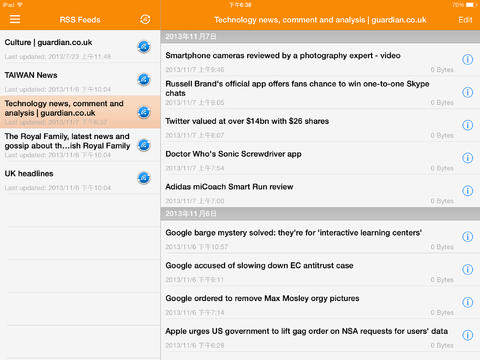The height and width of the screenshot is (360, 480).
Task: Show info for Google accused of slowing EC case
Action: pos(468,269)
